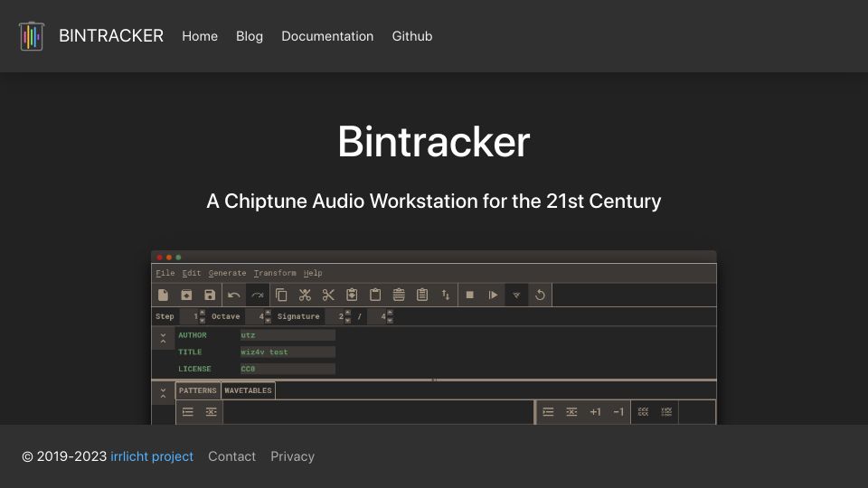Open the File menu

[165, 273]
